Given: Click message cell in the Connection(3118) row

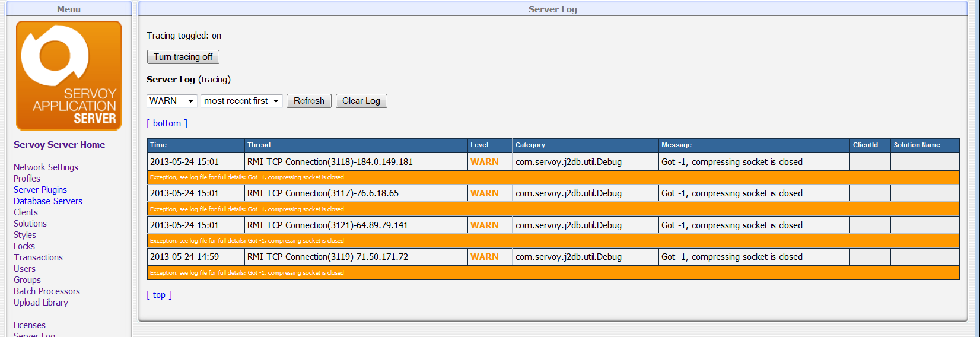Looking at the screenshot, I should 754,162.
